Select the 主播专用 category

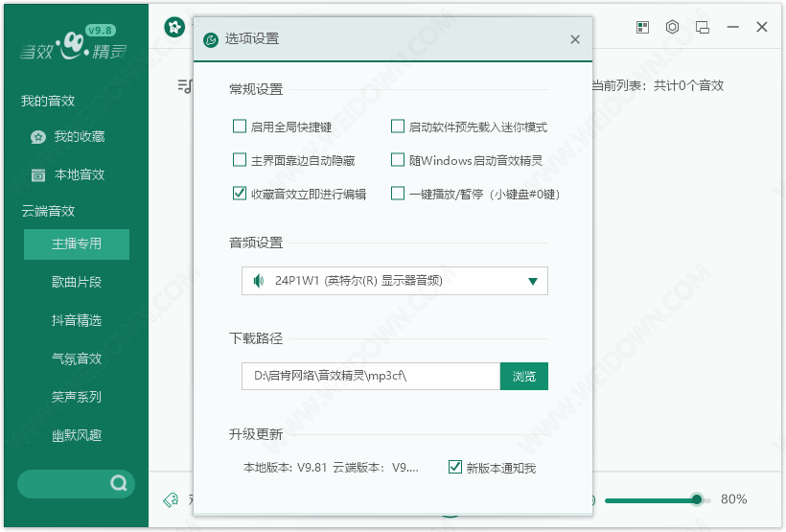pos(77,243)
